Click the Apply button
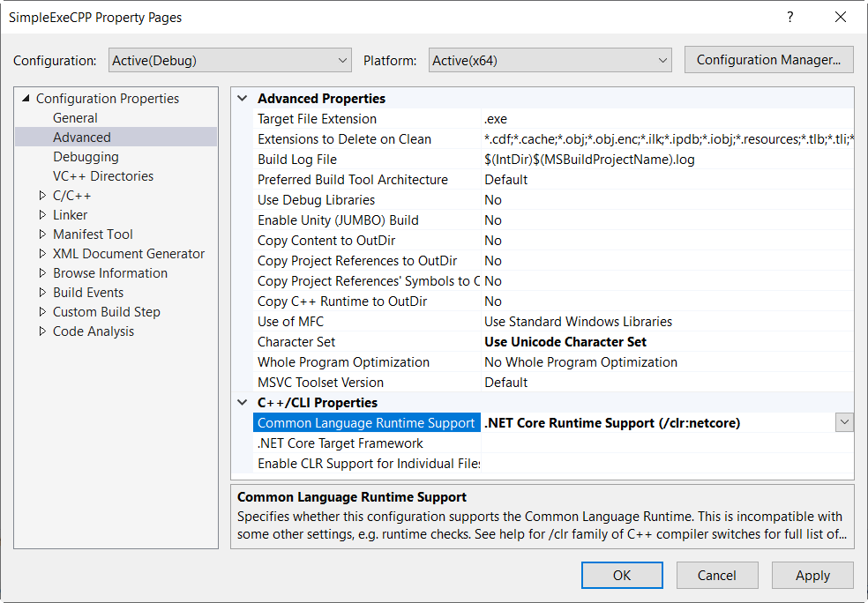 click(x=812, y=576)
